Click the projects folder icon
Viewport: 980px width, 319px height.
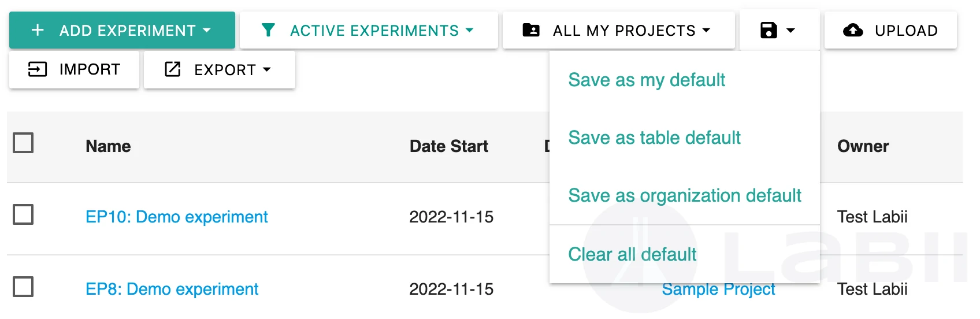[531, 30]
